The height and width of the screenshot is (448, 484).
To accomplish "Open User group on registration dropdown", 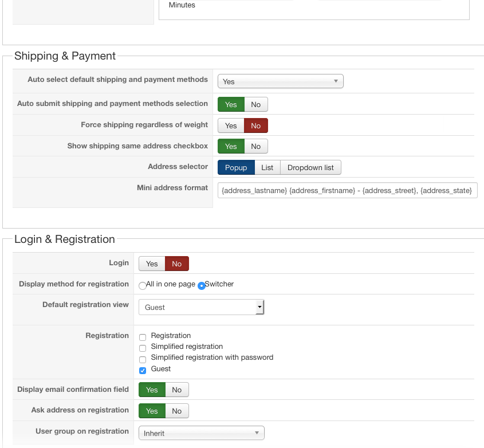I will [x=202, y=433].
